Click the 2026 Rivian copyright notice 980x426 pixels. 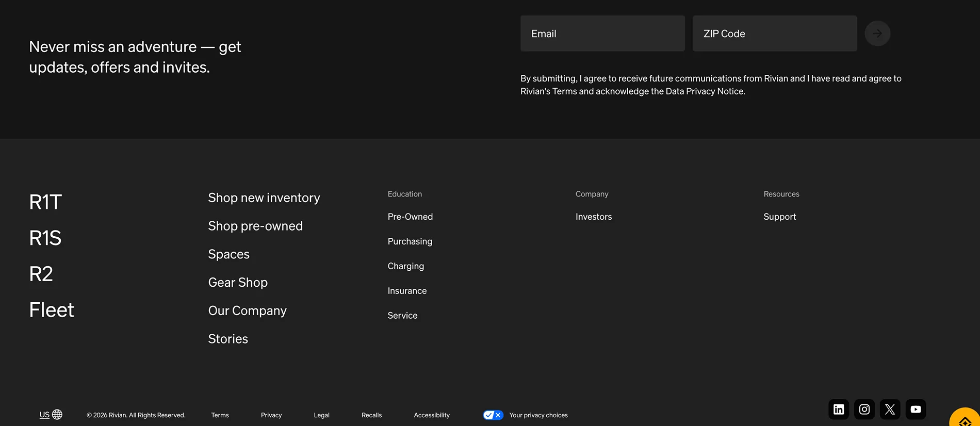point(136,415)
